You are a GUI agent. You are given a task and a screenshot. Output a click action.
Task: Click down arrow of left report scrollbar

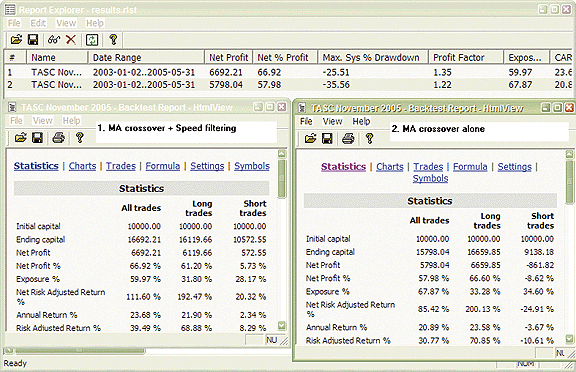[x=282, y=325]
